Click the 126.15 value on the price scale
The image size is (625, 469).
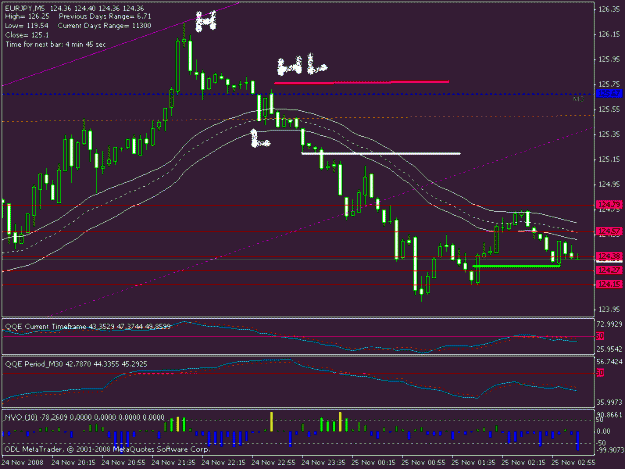click(609, 35)
